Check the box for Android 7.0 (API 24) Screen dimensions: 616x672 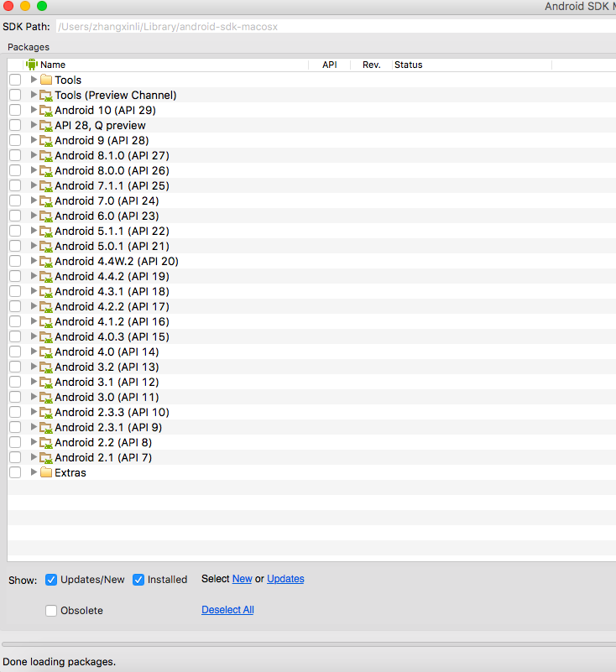(15, 201)
